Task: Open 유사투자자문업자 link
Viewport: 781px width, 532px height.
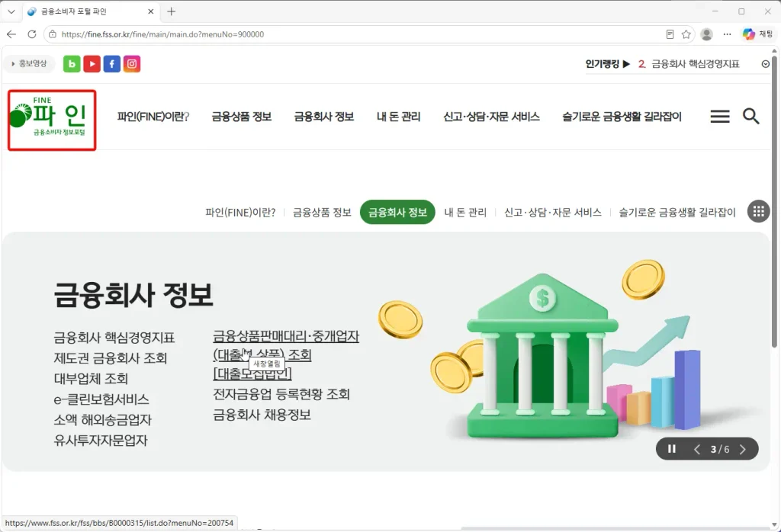Action: (101, 440)
